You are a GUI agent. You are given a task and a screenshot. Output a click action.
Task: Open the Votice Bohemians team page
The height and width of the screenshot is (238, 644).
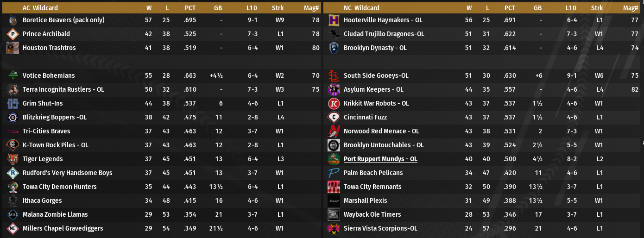click(x=49, y=76)
